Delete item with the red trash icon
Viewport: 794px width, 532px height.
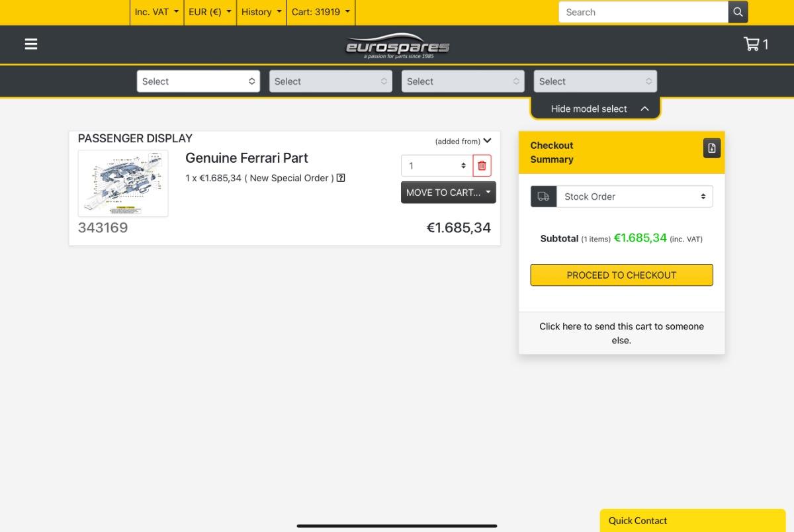point(482,165)
